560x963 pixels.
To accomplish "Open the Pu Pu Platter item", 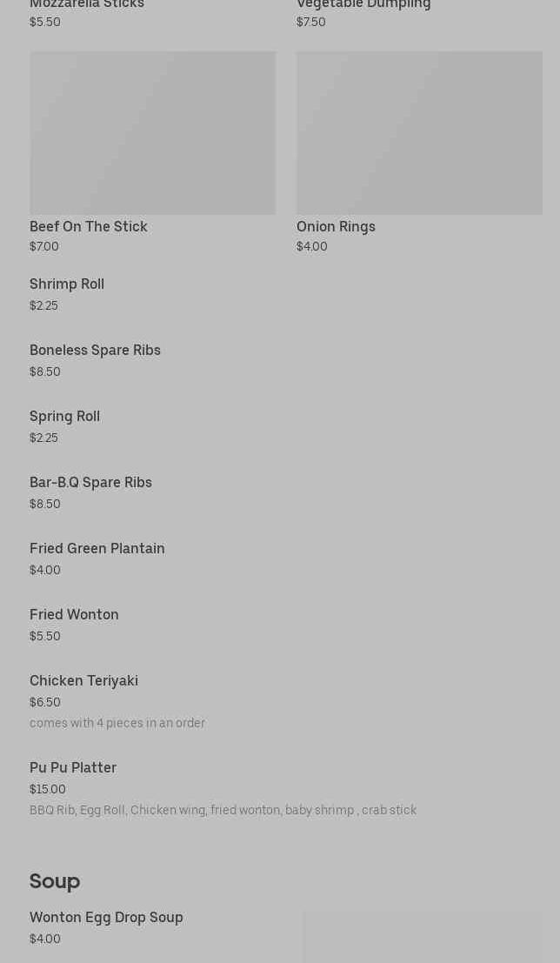I will (x=73, y=768).
